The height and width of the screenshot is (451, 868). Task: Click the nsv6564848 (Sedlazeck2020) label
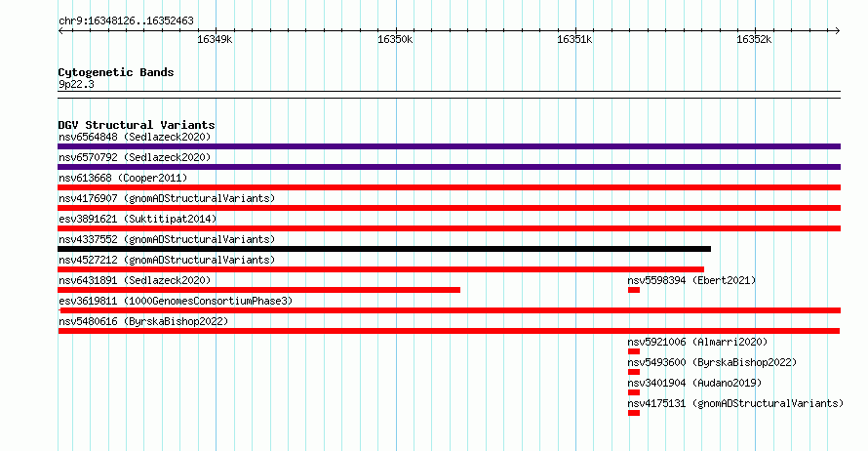135,137
